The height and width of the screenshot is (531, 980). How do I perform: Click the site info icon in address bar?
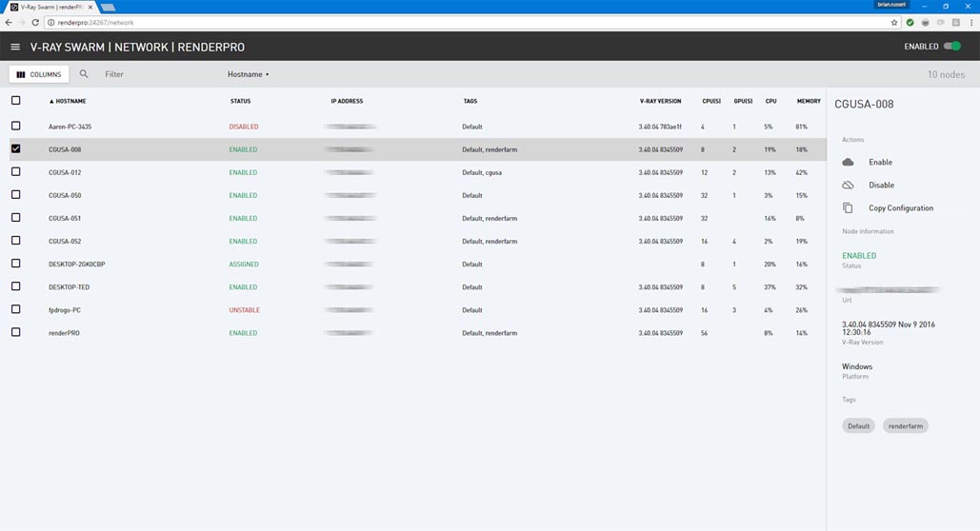[51, 23]
